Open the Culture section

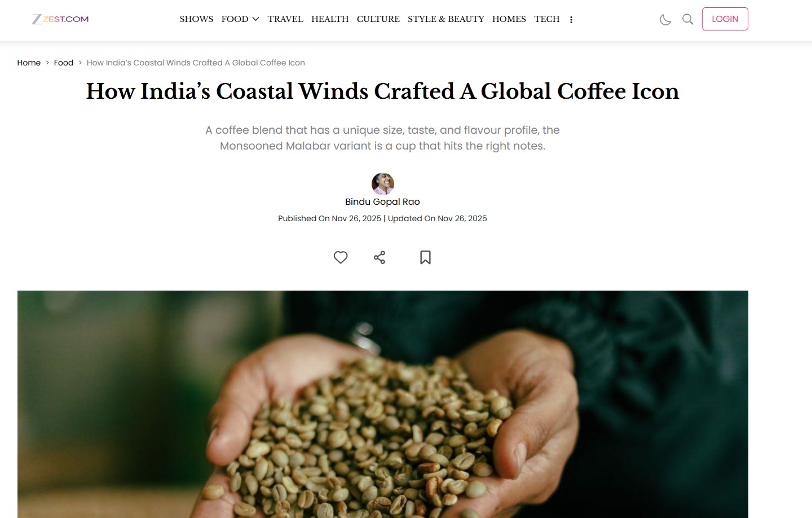(x=378, y=19)
